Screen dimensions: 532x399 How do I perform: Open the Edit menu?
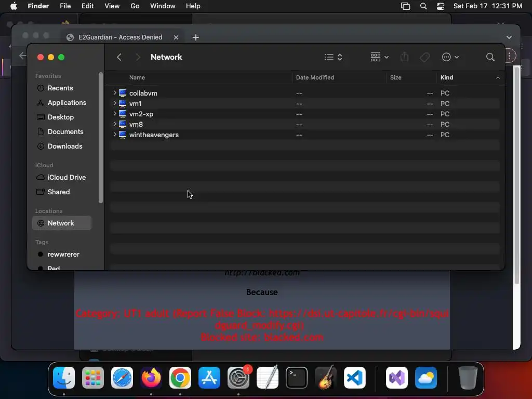[x=87, y=6]
